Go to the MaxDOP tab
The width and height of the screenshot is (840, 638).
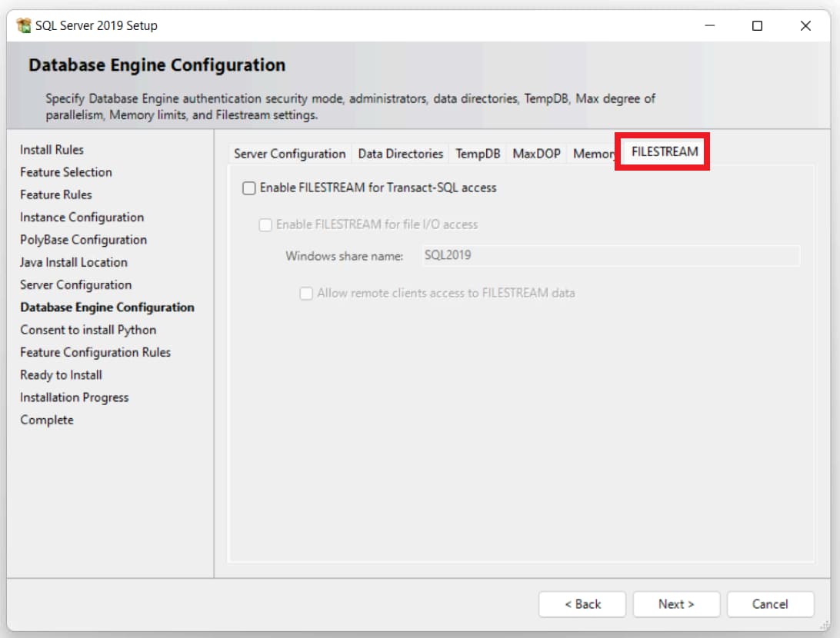(x=536, y=154)
